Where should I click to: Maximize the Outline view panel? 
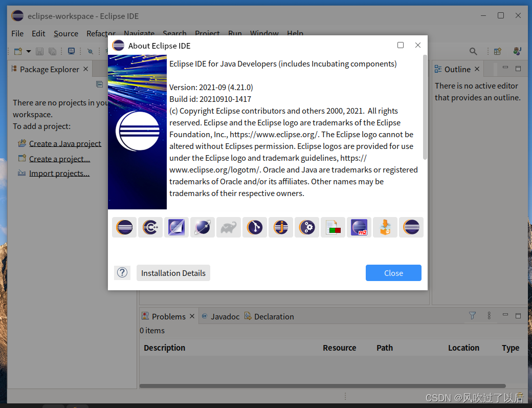coord(518,69)
